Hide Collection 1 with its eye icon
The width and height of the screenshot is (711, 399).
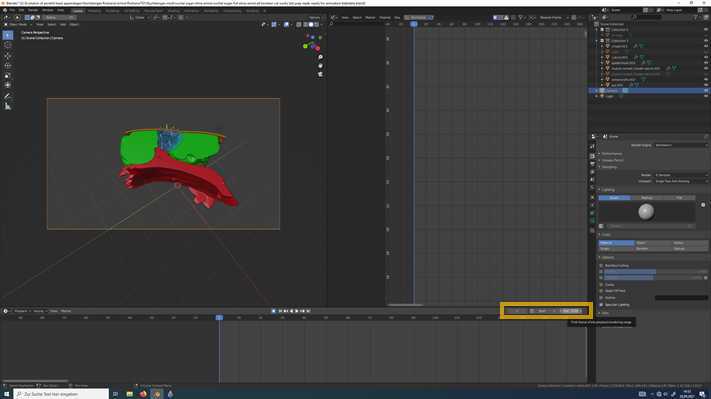706,30
